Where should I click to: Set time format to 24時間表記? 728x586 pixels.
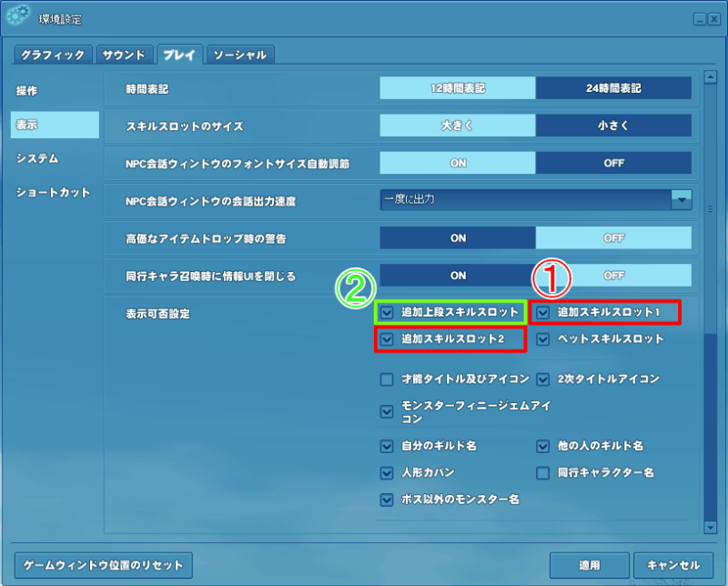pos(612,88)
